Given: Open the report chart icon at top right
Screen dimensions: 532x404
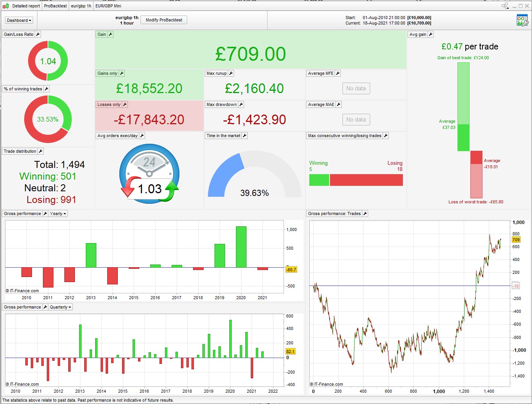Looking at the screenshot, I should pos(522,20).
